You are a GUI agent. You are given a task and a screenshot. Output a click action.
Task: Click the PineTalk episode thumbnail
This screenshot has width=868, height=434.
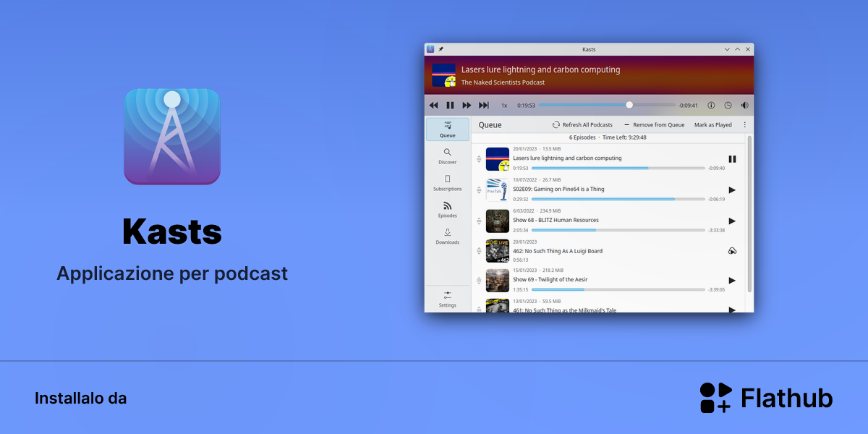coord(498,190)
